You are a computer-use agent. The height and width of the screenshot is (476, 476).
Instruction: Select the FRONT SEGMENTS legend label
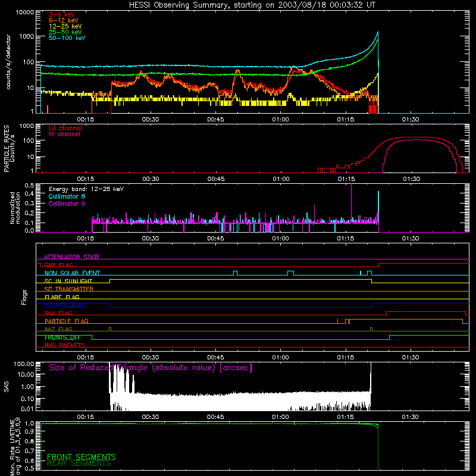(x=82, y=457)
